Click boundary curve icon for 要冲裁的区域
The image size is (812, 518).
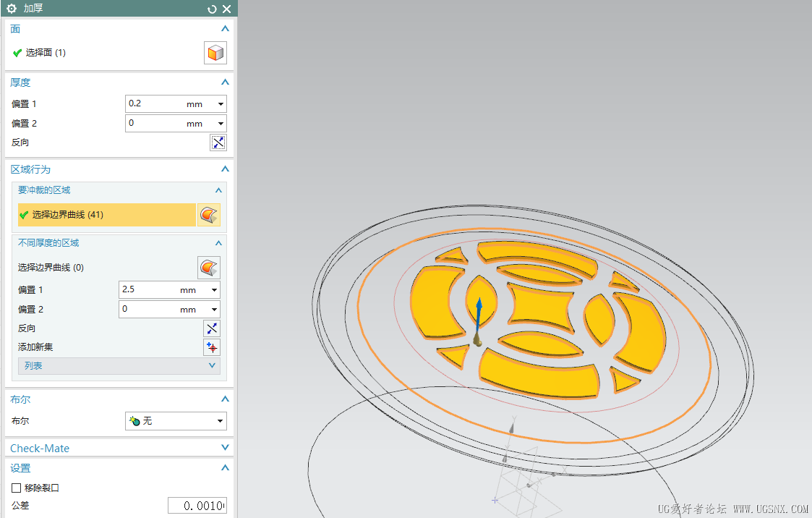209,214
